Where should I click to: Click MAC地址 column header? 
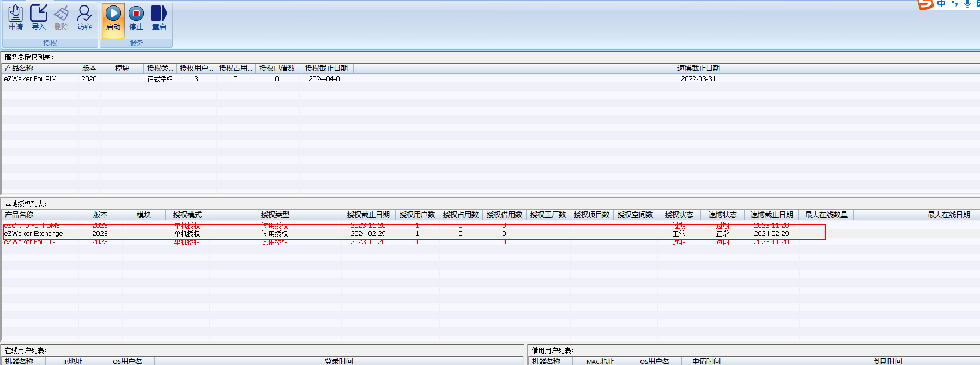pyautogui.click(x=600, y=361)
